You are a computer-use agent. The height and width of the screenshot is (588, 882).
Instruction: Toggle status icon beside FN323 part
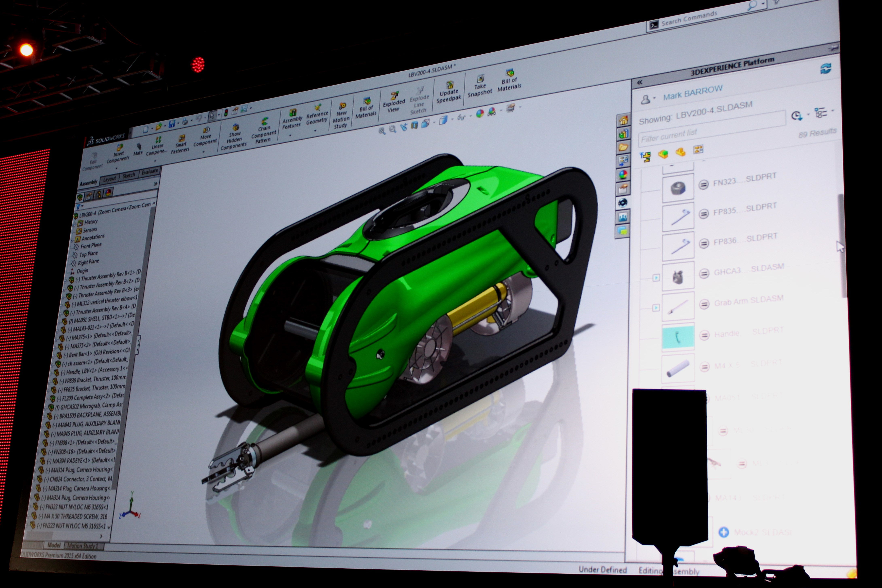pos(704,184)
